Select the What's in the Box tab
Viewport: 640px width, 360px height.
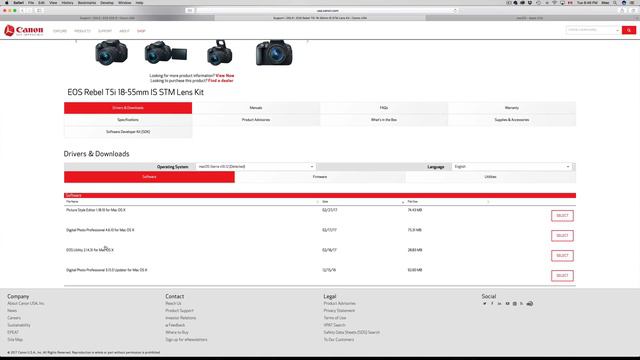384,120
